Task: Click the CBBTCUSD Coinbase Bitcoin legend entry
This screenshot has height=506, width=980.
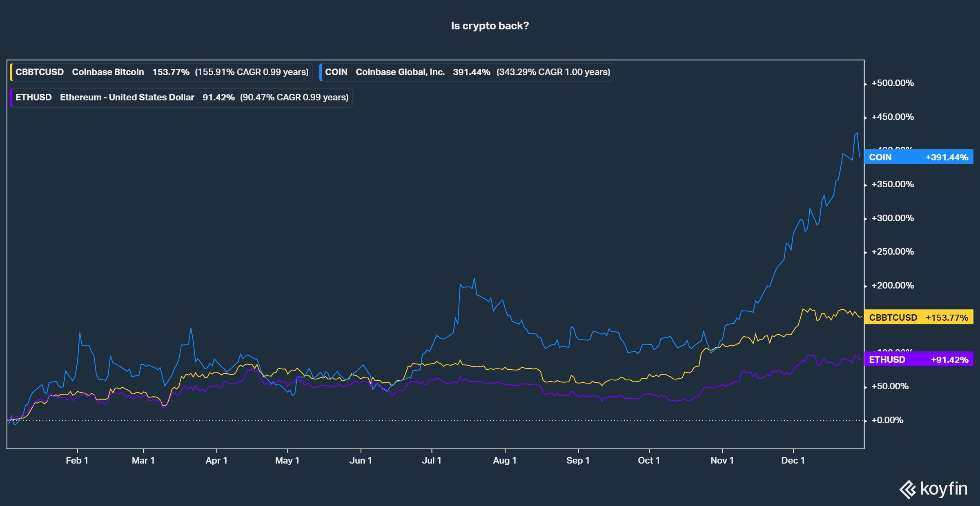Action: (x=161, y=72)
